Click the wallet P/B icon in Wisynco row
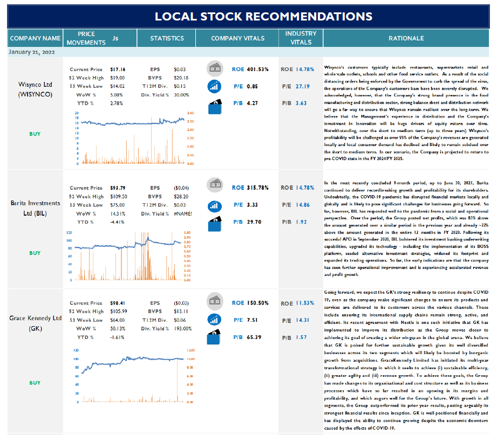This screenshot has height=435, width=504. pos(215,107)
